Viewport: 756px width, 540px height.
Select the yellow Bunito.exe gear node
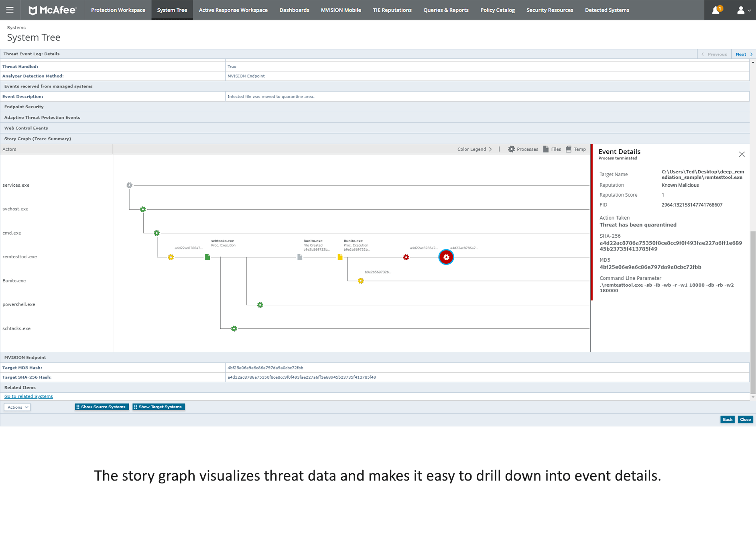tap(361, 281)
